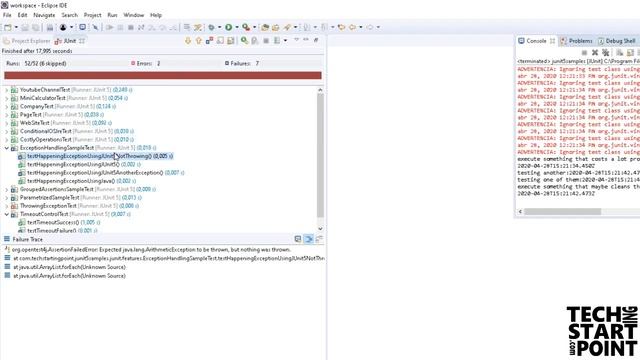Viewport: 640px width, 360px height.
Task: Click Remove All Terminated Launches in Console
Action: click(606, 53)
